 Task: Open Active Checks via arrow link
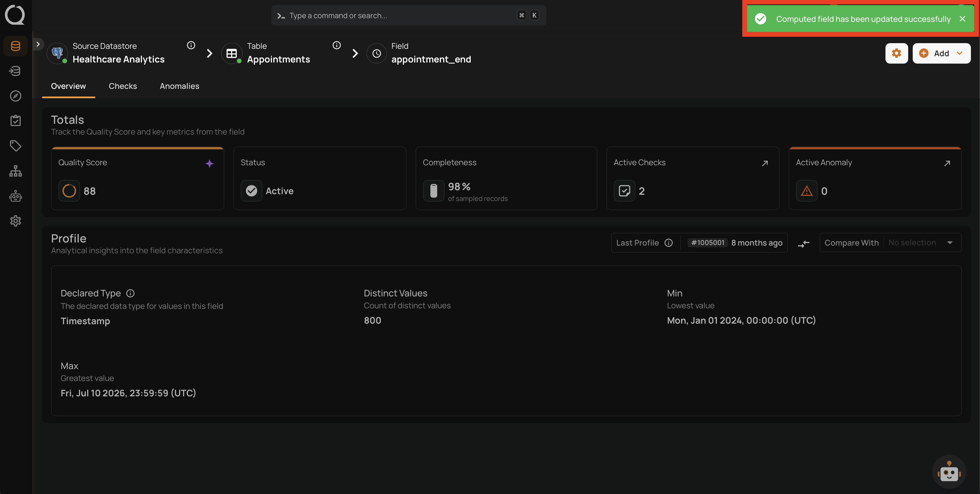(765, 163)
